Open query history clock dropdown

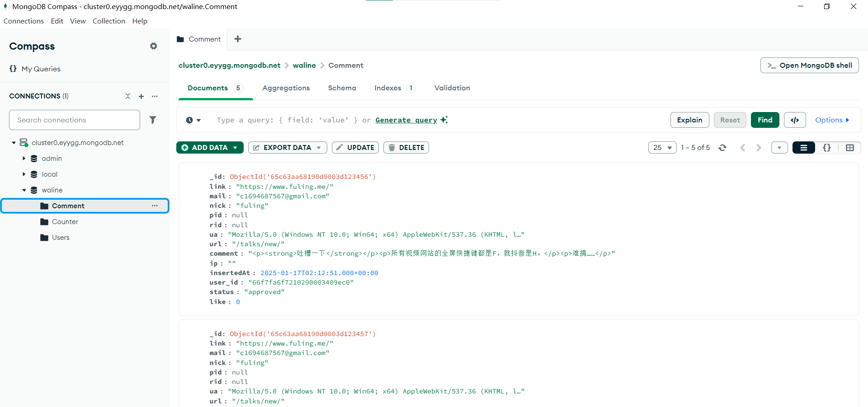coord(193,120)
